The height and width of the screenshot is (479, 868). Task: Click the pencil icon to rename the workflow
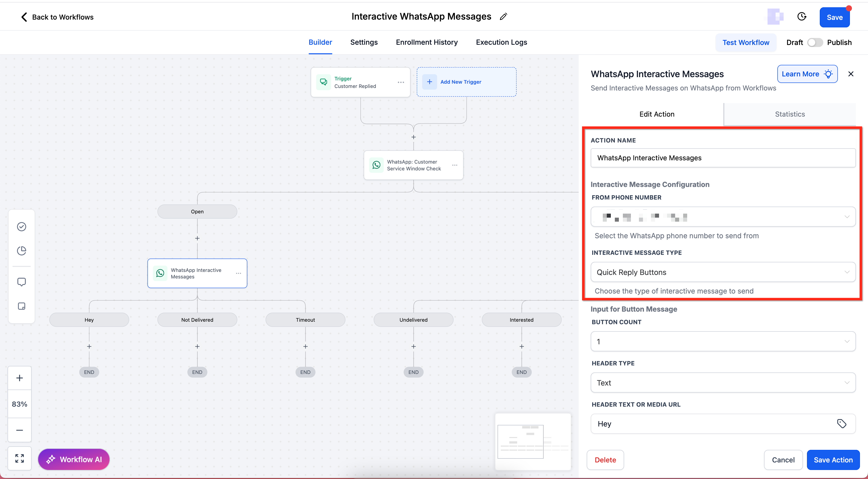pyautogui.click(x=503, y=17)
